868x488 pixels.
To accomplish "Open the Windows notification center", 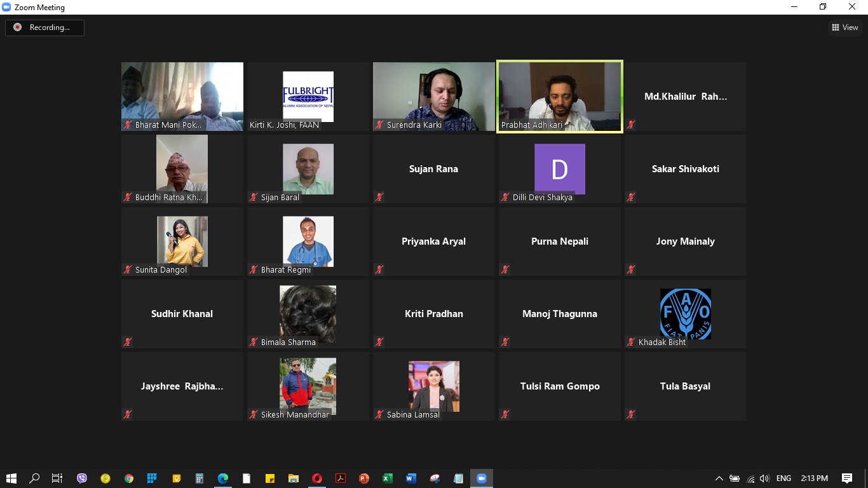I will (x=846, y=478).
